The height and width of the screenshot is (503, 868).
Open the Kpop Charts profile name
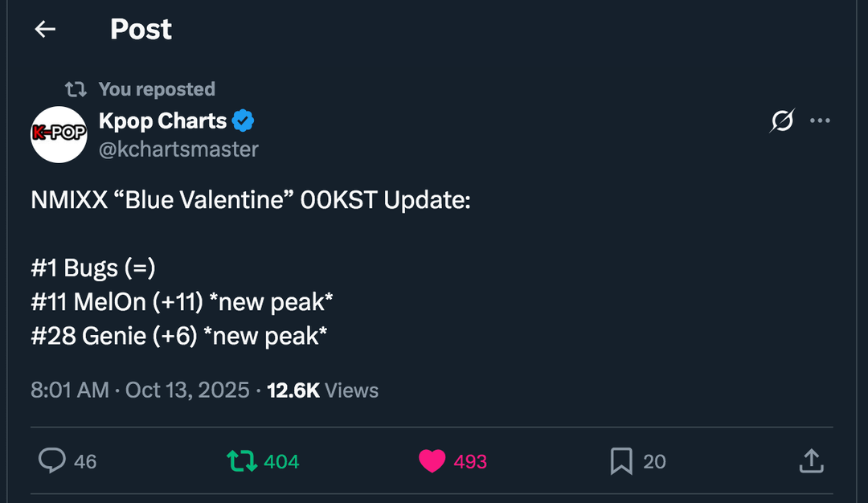point(162,121)
